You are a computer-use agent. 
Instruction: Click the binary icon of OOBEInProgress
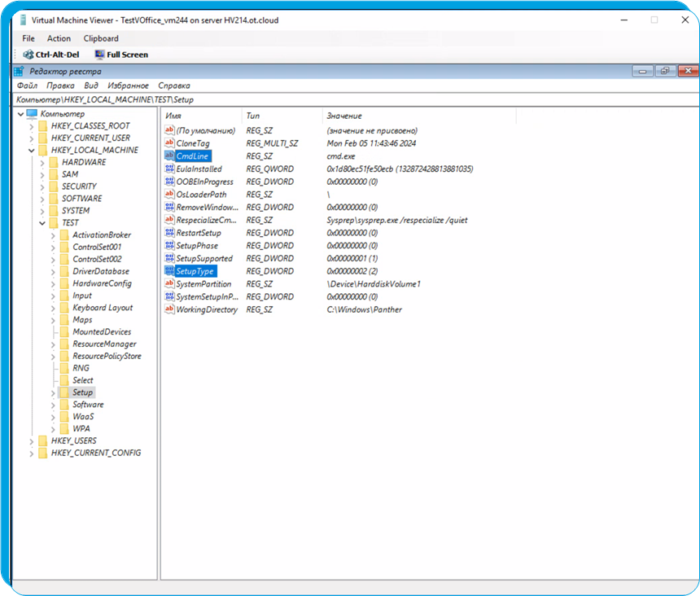point(169,182)
